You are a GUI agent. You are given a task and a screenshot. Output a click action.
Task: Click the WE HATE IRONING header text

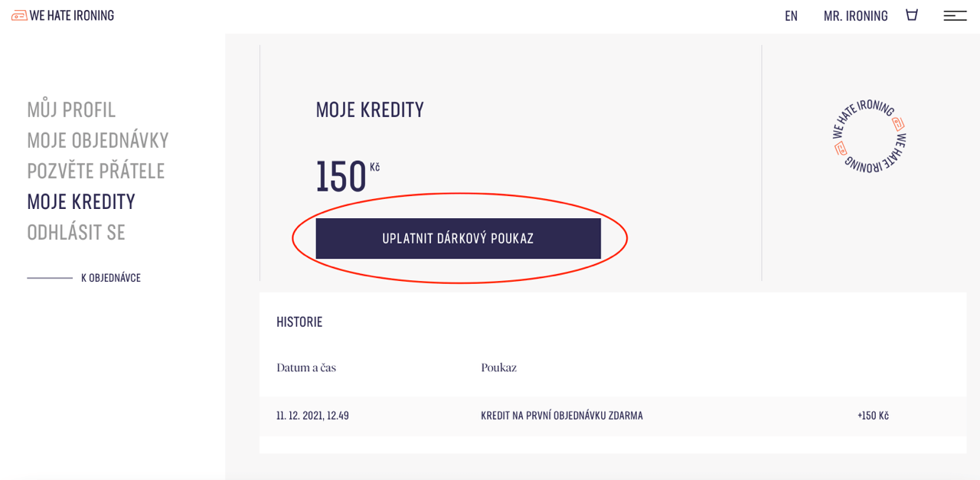point(72,15)
